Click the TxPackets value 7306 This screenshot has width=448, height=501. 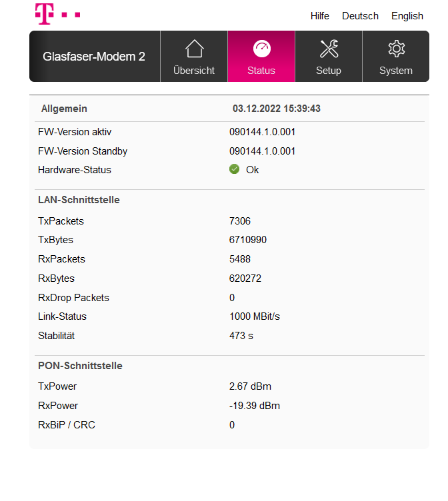[x=240, y=221]
